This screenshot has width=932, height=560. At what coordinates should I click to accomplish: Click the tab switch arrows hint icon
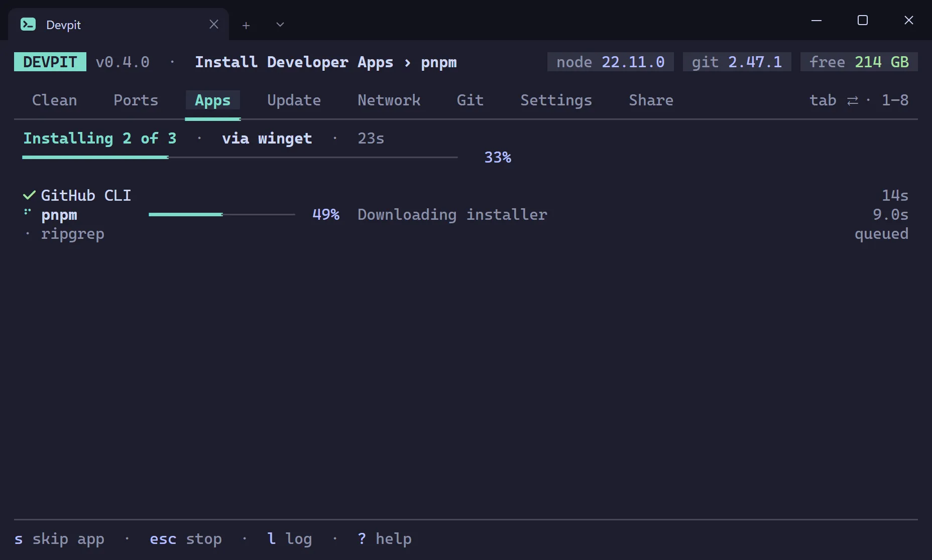pyautogui.click(x=853, y=101)
